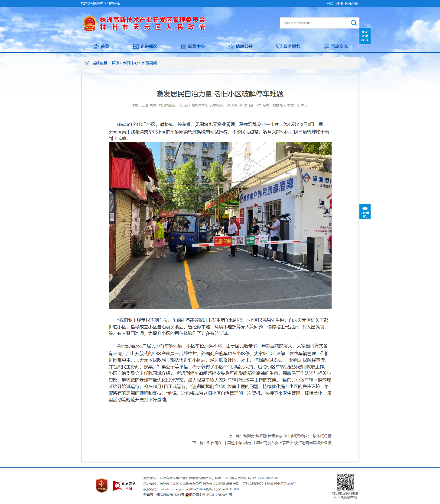This screenshot has height=504, width=440.
Task: Click the chat icon beside 互动交流
Action: [326, 46]
